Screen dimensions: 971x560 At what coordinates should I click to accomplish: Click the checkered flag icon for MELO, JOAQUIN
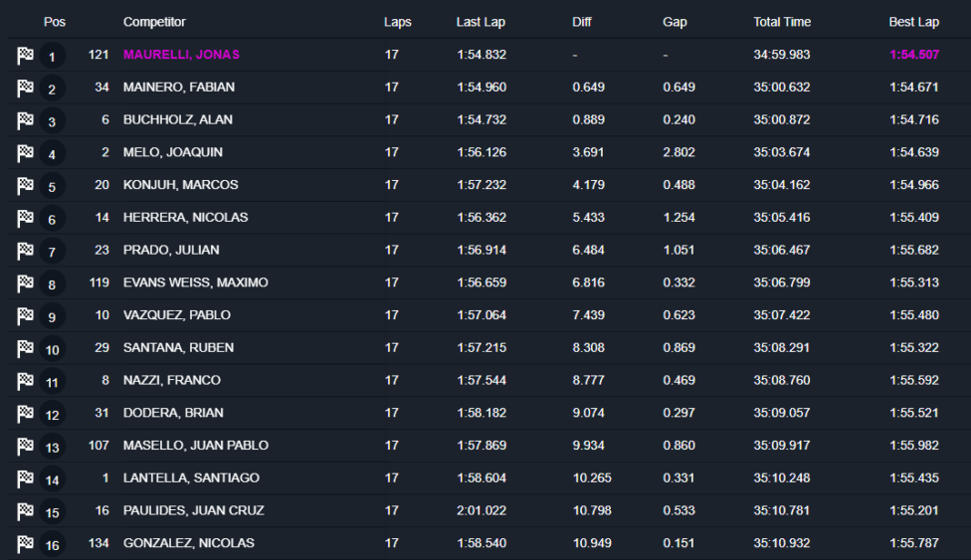tap(25, 153)
